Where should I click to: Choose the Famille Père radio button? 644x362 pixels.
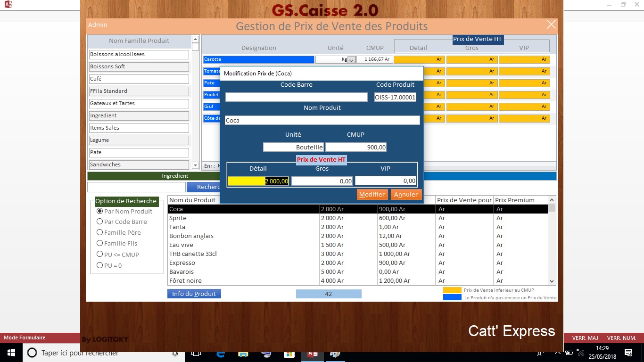99,232
